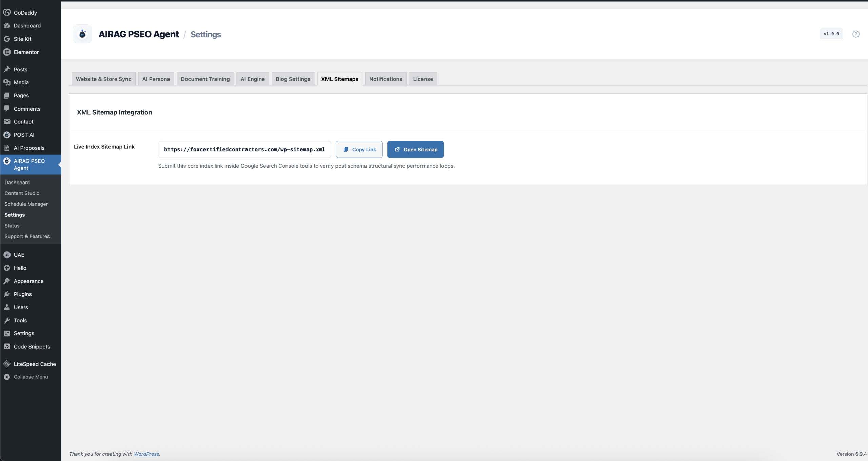
Task: Click the Elementor logo icon
Action: [7, 52]
